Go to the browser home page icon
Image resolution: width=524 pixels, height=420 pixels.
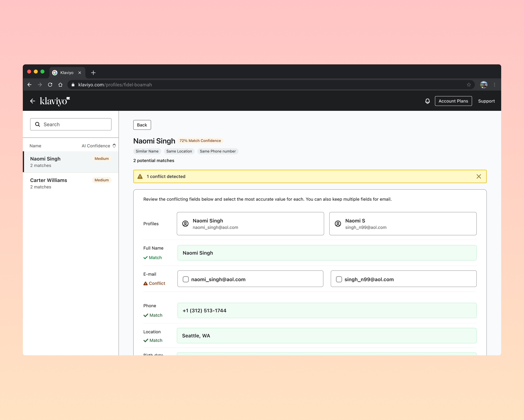click(x=61, y=85)
